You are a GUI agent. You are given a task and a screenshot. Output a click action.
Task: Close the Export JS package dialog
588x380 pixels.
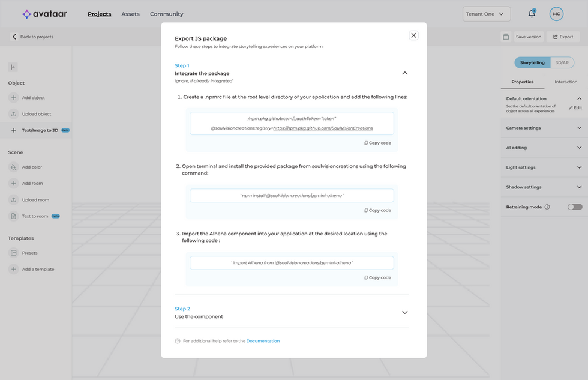(413, 35)
